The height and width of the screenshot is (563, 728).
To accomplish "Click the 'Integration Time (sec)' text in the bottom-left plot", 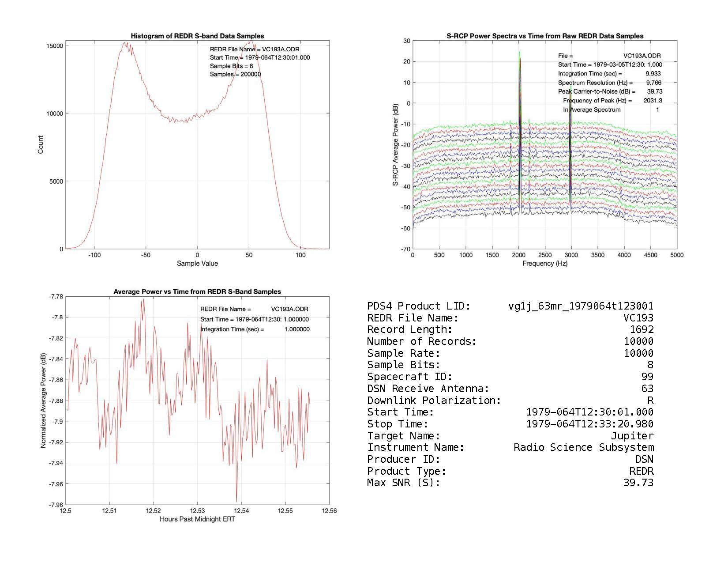I will click(232, 329).
